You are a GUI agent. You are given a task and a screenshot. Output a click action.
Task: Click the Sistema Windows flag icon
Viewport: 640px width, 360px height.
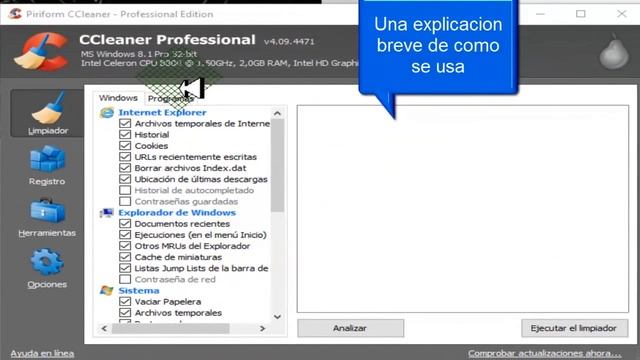107,291
